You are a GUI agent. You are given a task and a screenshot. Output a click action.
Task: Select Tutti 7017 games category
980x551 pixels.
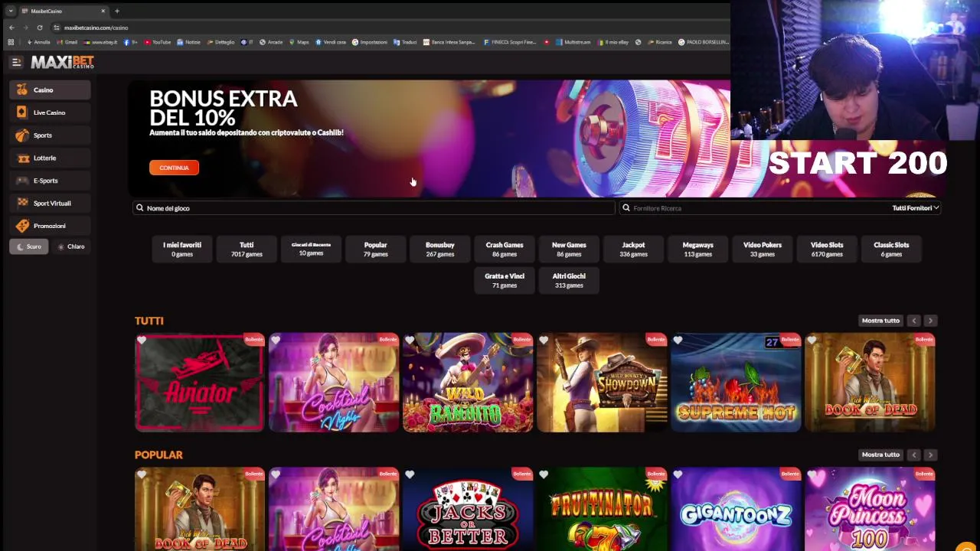pyautogui.click(x=247, y=249)
